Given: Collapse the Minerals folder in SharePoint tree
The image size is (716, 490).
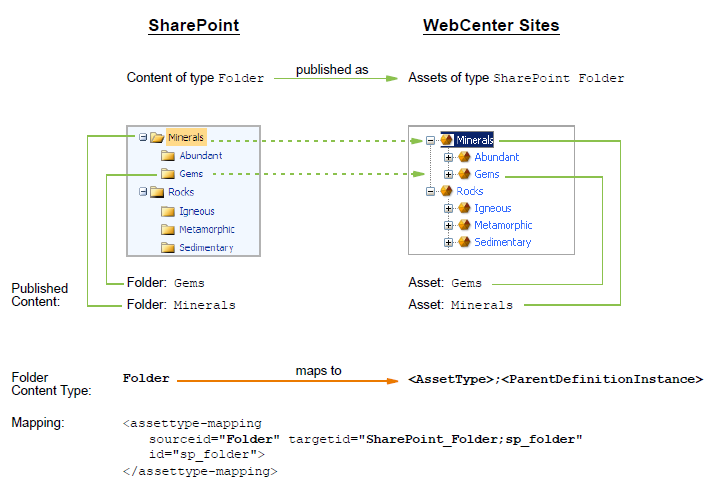Looking at the screenshot, I should coord(143,137).
